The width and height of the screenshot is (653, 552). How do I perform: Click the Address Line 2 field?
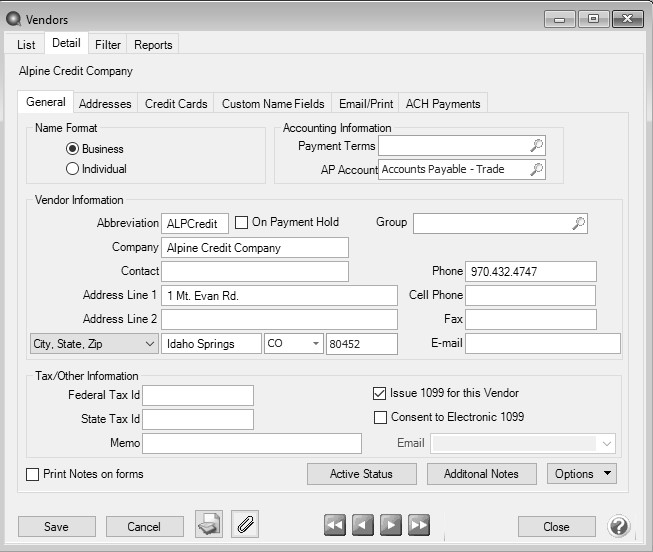click(279, 320)
